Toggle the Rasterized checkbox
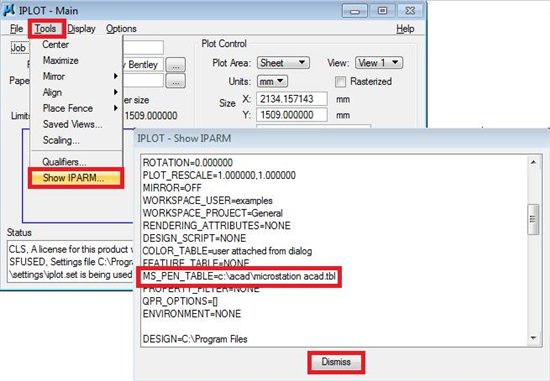The width and height of the screenshot is (550, 381). coord(340,82)
